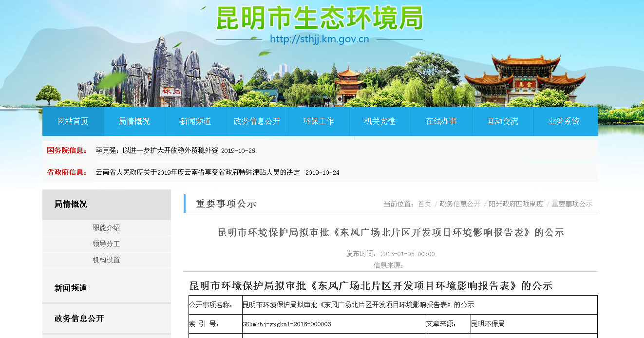
Task: Click 阳光政府四项制度 breadcrumb link
Action: (x=516, y=204)
